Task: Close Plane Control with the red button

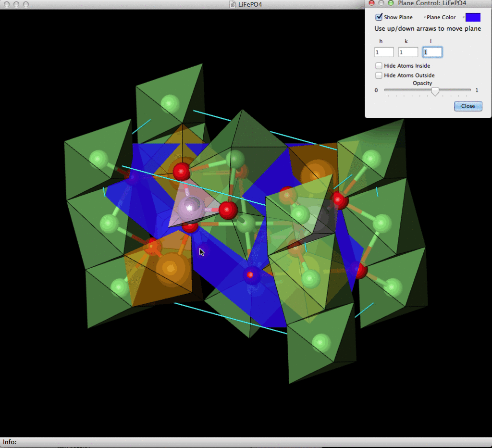Action: [x=371, y=3]
